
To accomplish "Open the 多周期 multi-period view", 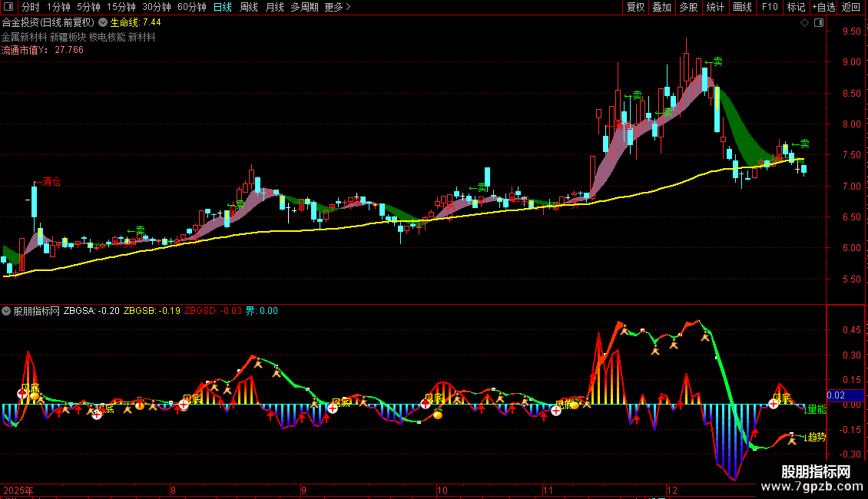I will 304,7.
